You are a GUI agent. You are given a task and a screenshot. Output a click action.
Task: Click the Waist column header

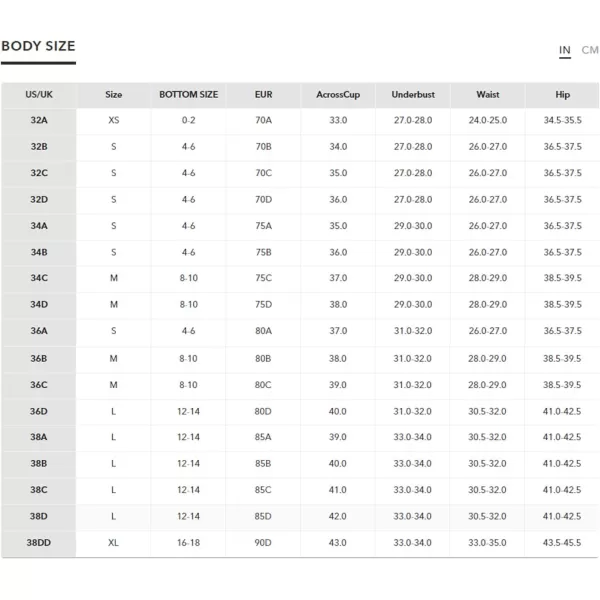pyautogui.click(x=488, y=95)
